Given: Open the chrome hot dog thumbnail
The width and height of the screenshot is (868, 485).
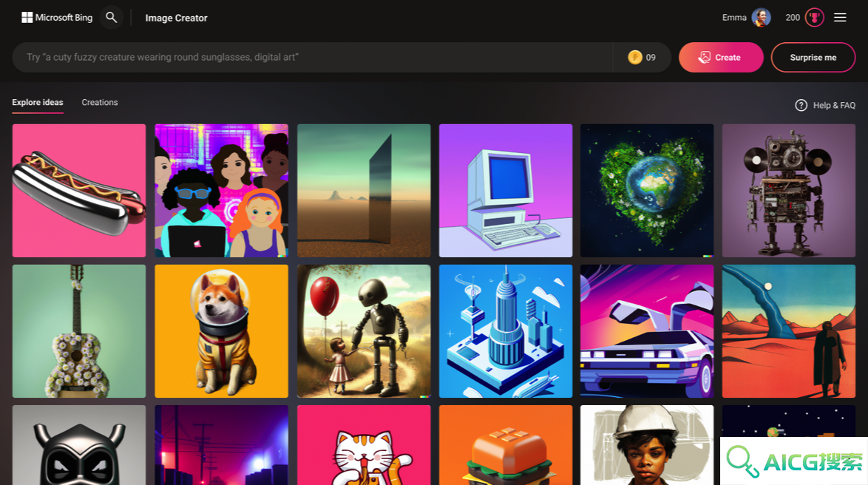Looking at the screenshot, I should 79,191.
